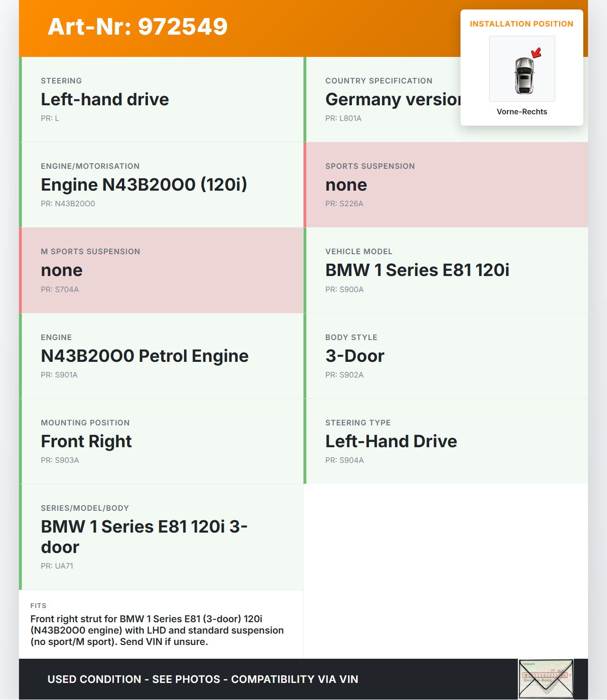Click the top-view car image

point(524,75)
